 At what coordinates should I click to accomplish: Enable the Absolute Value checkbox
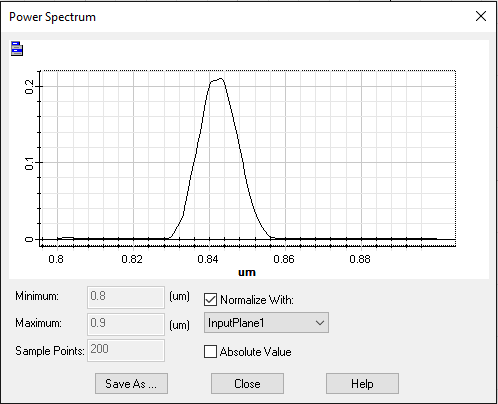[x=210, y=352]
